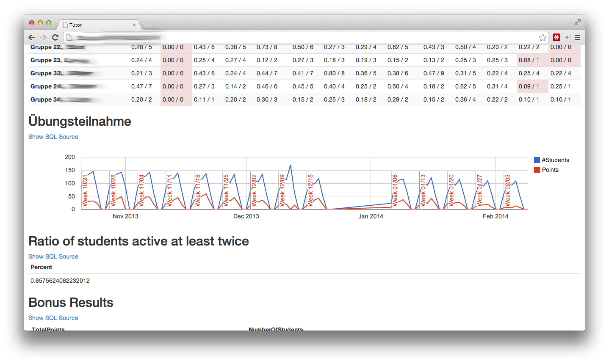The height and width of the screenshot is (364, 609).
Task: Click the Jan 2014 axis label
Action: (371, 216)
